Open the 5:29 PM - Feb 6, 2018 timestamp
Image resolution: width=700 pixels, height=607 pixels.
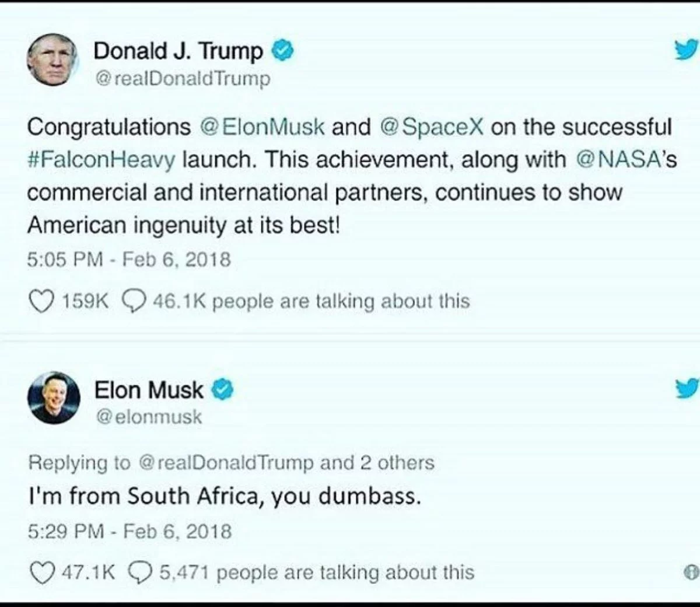(x=129, y=531)
